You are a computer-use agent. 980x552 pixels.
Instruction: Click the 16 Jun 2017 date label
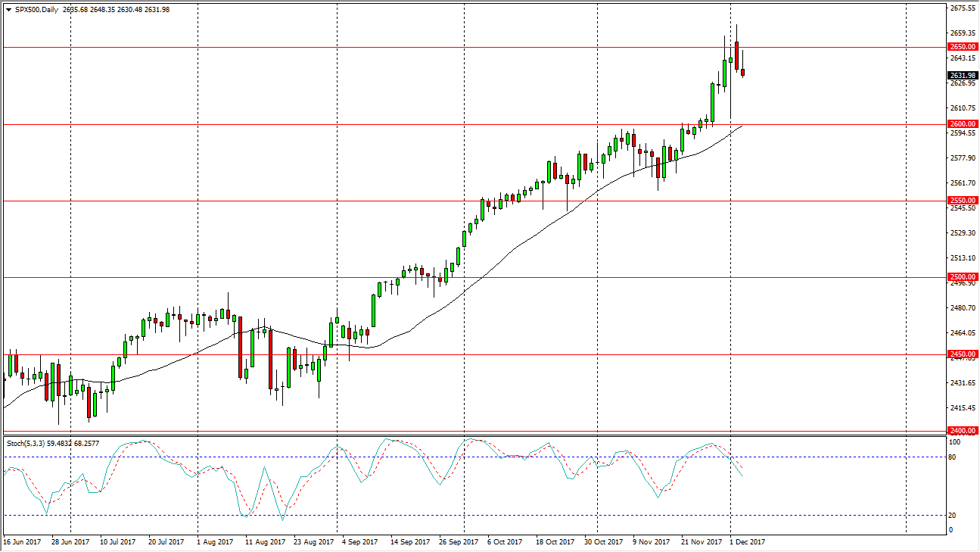coord(22,542)
